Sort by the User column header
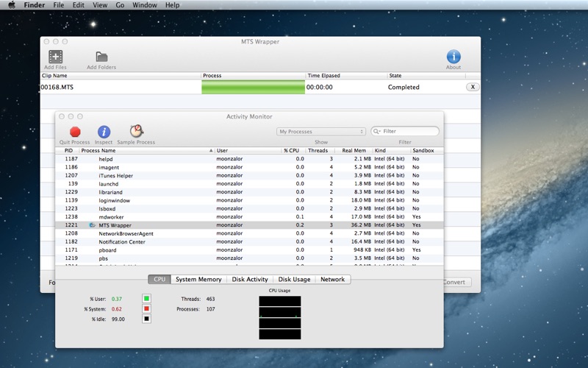 pyautogui.click(x=248, y=151)
